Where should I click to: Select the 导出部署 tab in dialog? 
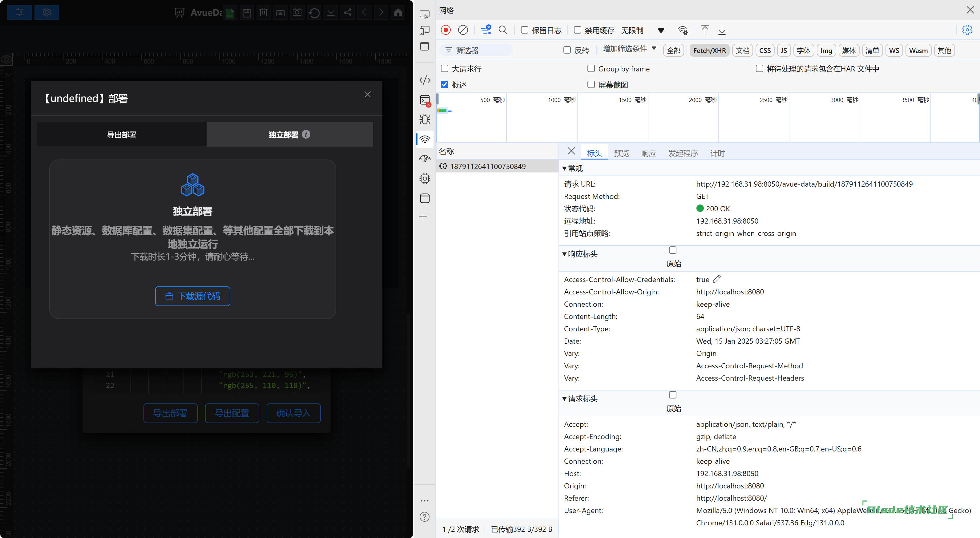122,134
